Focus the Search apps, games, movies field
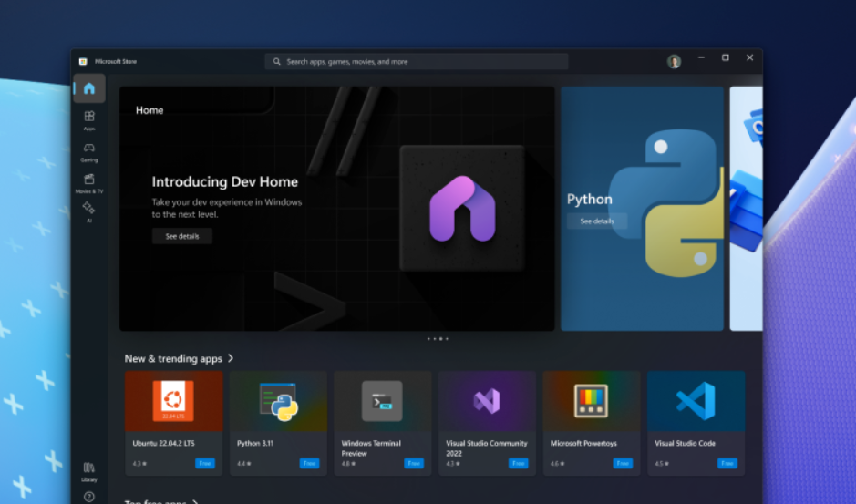 (x=417, y=62)
